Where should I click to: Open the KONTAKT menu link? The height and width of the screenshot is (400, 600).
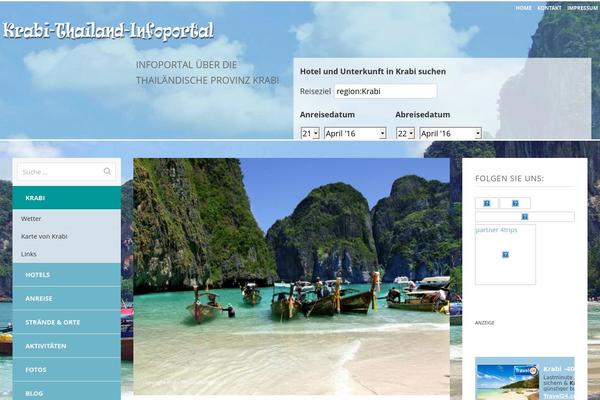549,8
